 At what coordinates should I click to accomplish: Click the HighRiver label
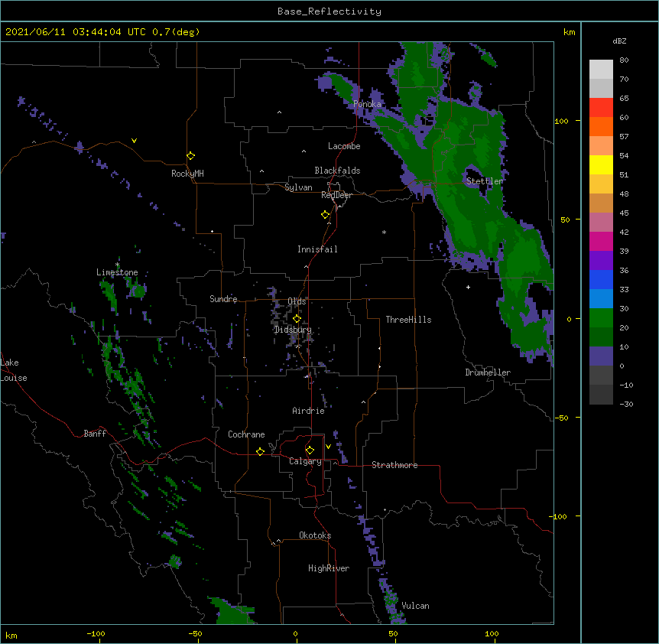pyautogui.click(x=329, y=568)
